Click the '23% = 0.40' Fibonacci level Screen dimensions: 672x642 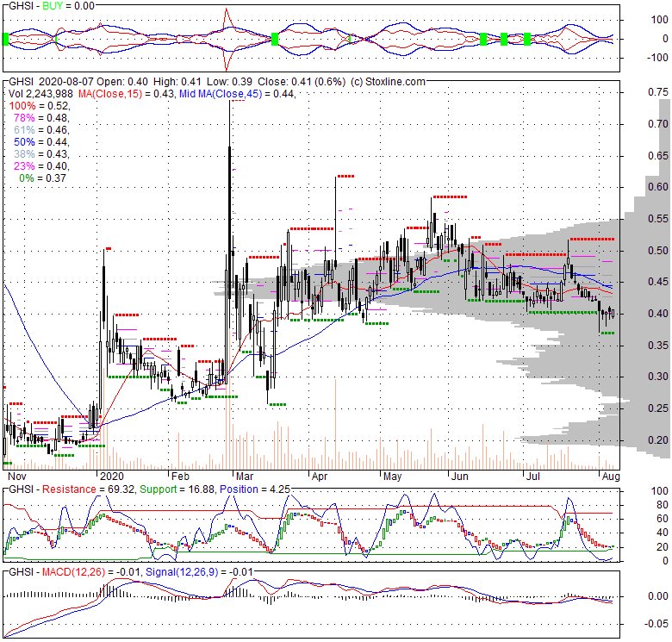41,165
